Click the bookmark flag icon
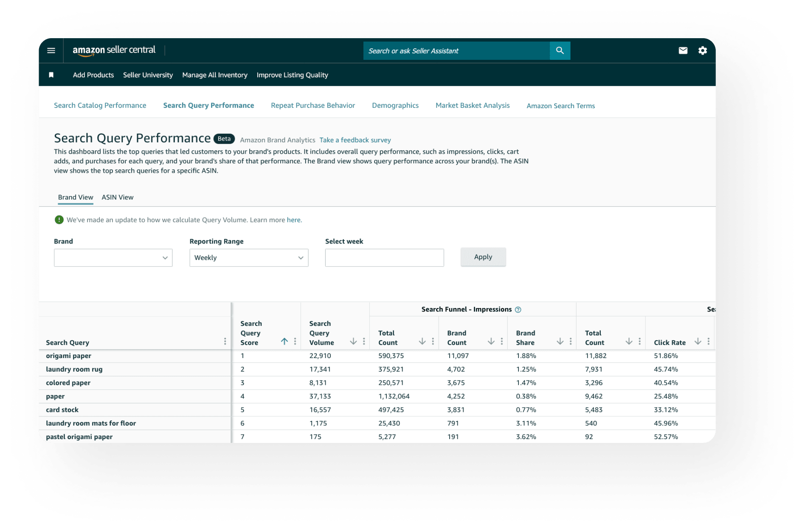Image resolution: width=805 pixels, height=532 pixels. [51, 75]
